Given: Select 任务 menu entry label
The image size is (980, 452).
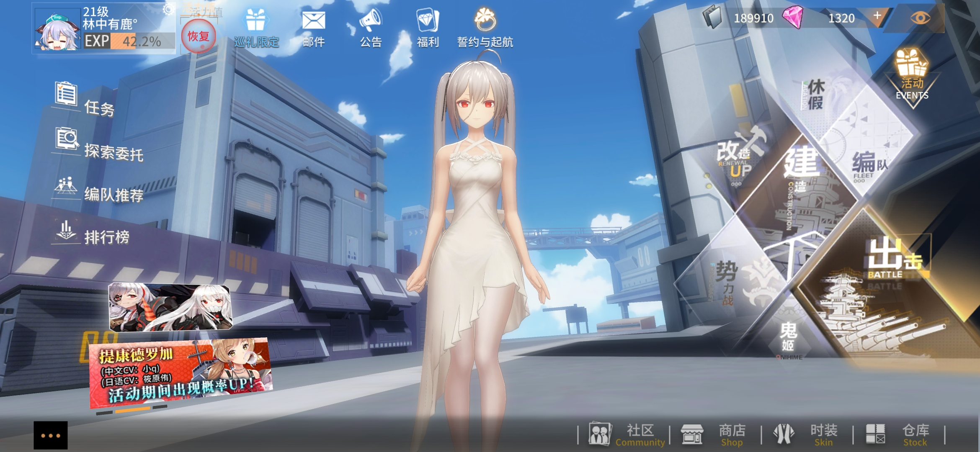Looking at the screenshot, I should [99, 108].
